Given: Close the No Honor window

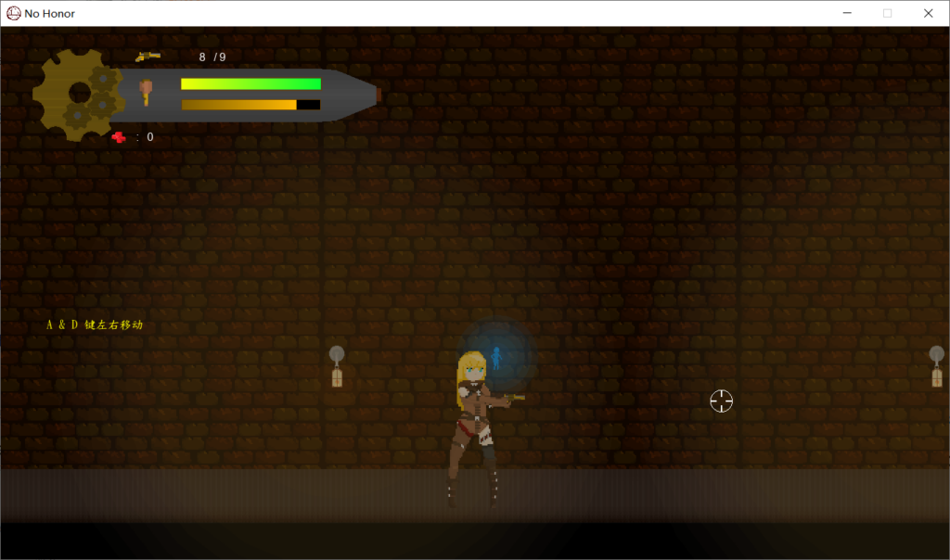Looking at the screenshot, I should [928, 13].
